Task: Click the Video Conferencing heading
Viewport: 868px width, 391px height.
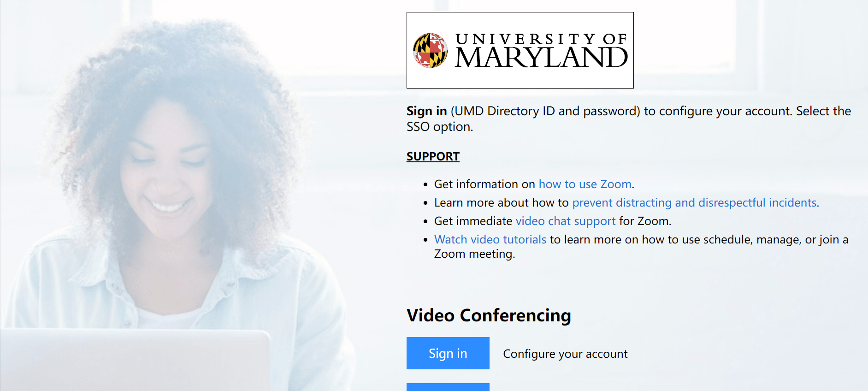Action: pyautogui.click(x=489, y=315)
